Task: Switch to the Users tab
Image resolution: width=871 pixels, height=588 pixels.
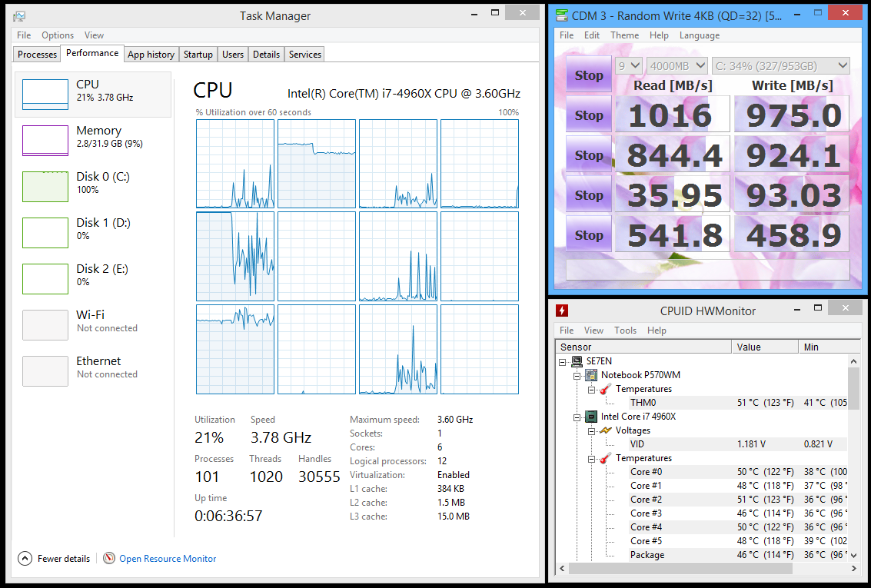Action: point(233,55)
